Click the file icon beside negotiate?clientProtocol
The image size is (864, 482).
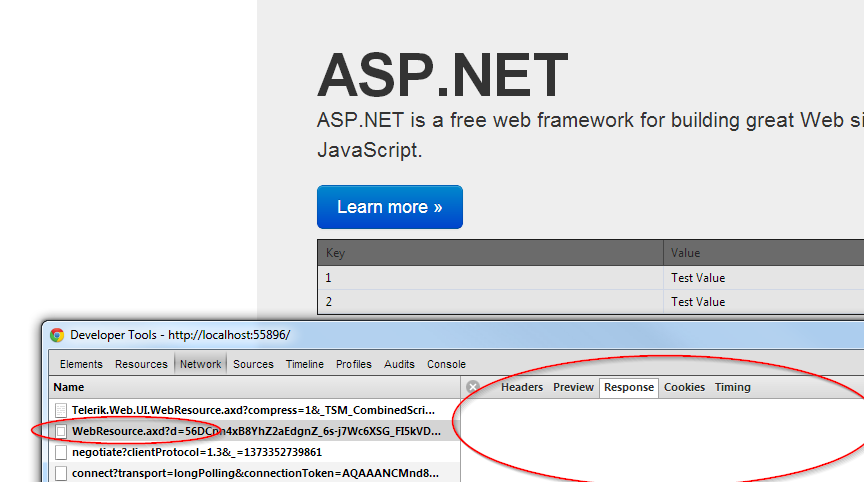(61, 452)
